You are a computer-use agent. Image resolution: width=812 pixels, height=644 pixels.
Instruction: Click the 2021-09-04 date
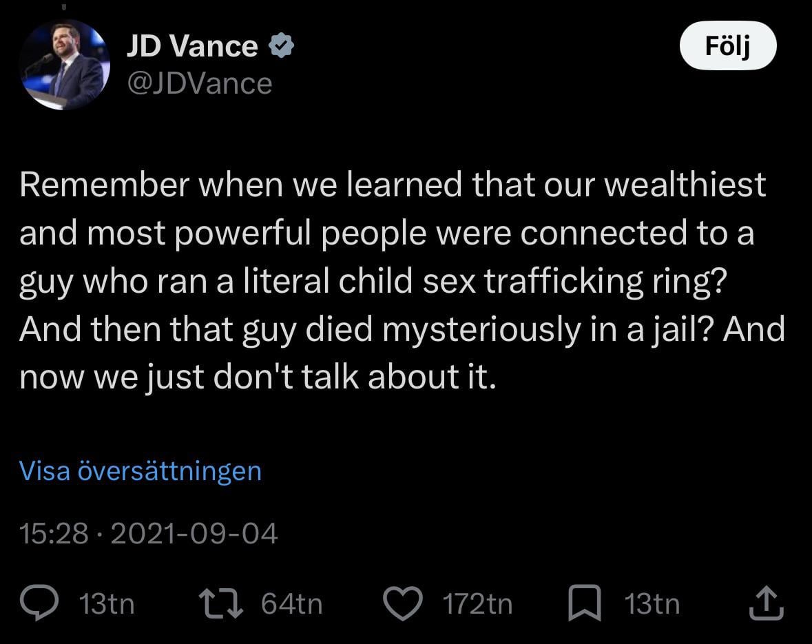pos(194,534)
